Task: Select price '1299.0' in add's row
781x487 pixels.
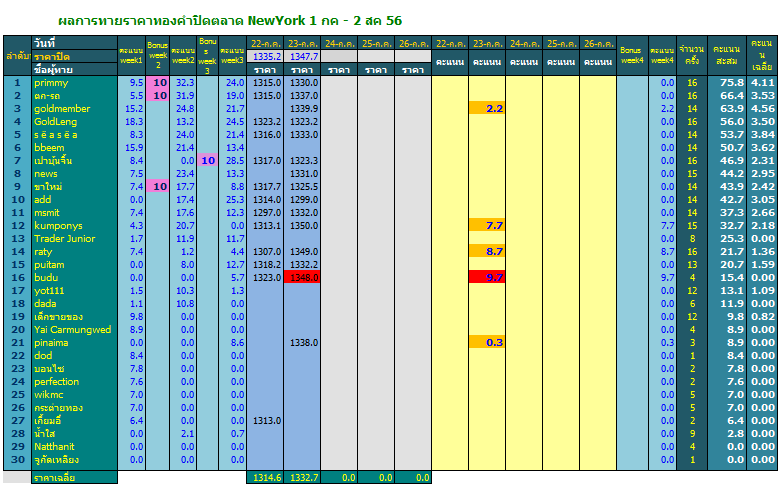Action: 302,200
